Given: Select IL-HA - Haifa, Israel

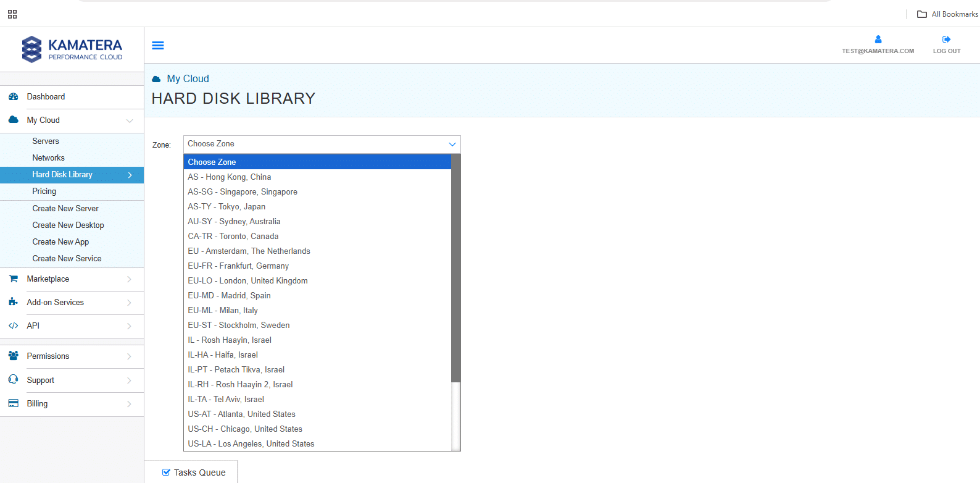Looking at the screenshot, I should coord(317,355).
